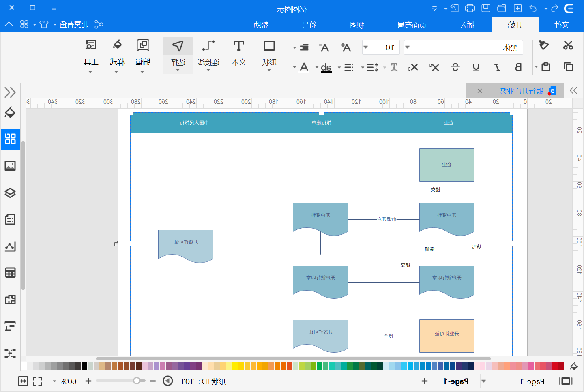Toggle Underline formatting
Image resolution: width=584 pixels, height=392 pixels.
(x=476, y=67)
